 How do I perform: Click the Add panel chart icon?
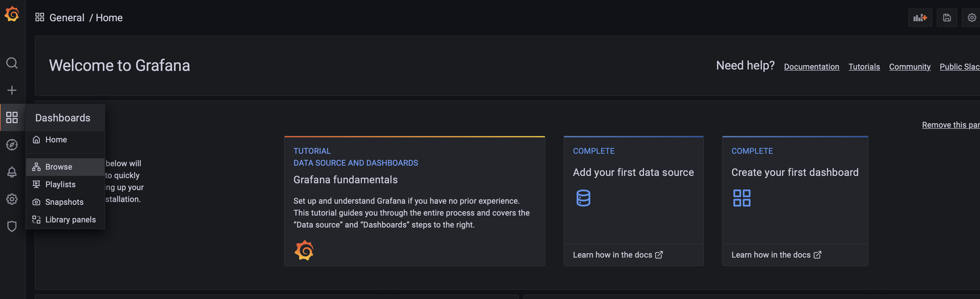coord(920,18)
